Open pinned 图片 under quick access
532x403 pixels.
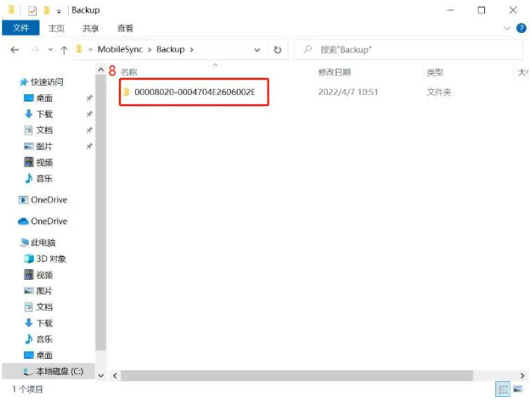pyautogui.click(x=38, y=147)
